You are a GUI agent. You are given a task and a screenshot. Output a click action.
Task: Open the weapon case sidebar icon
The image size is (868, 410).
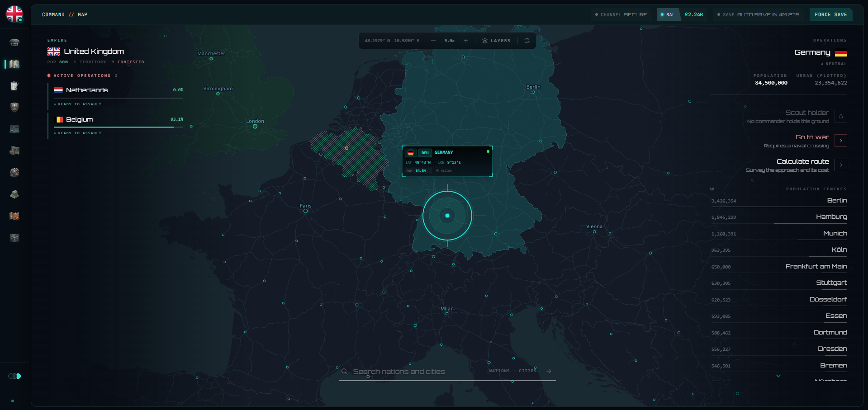pos(14,129)
